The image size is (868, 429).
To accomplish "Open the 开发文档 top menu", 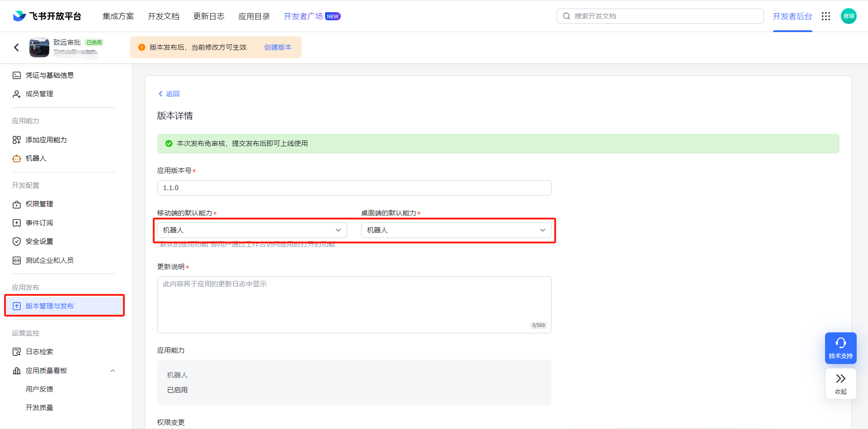I will click(x=163, y=16).
